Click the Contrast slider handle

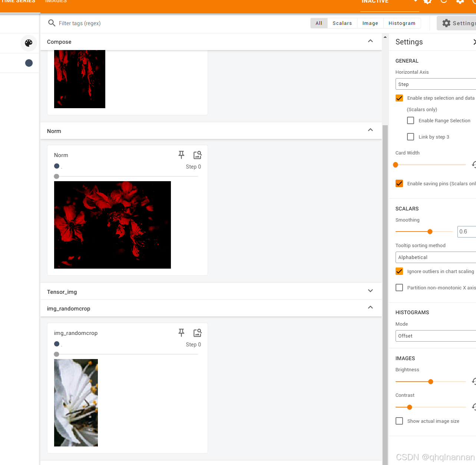point(410,407)
